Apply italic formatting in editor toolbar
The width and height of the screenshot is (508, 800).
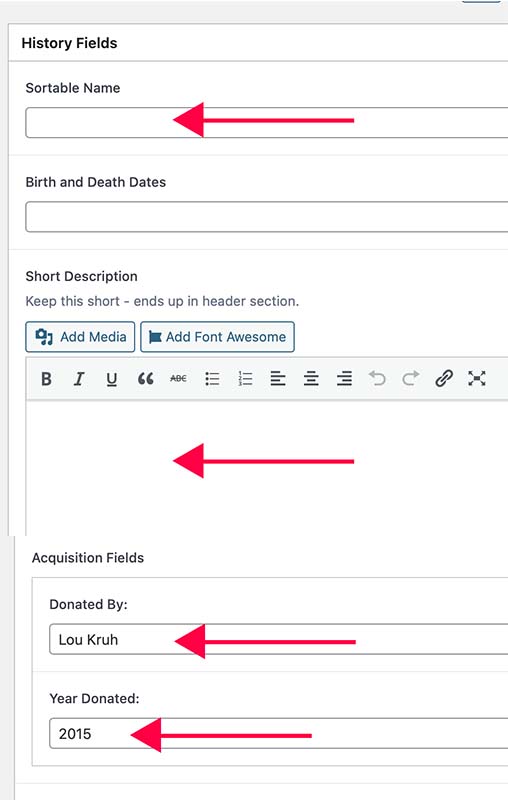[79, 379]
